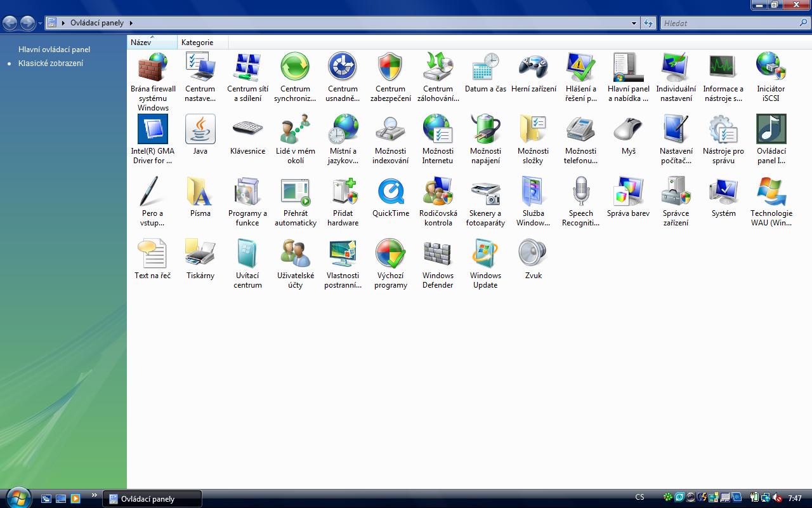Click the Forward navigation button
812x508 pixels.
point(27,23)
